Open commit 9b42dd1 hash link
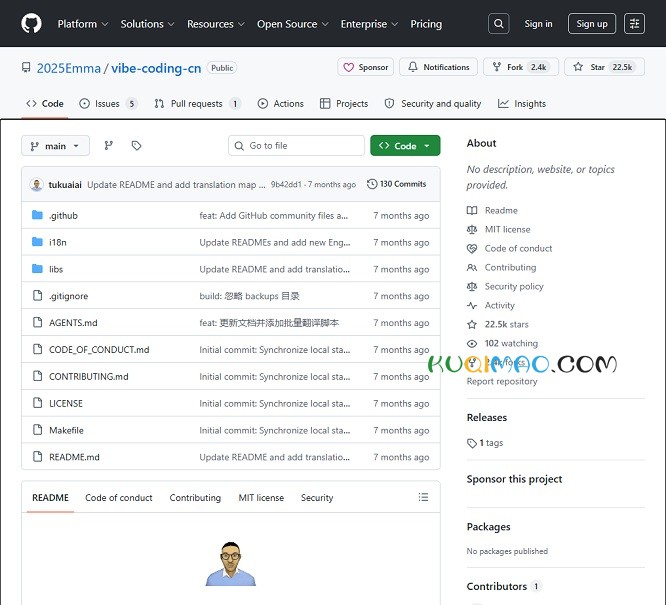The image size is (666, 605). pos(286,184)
